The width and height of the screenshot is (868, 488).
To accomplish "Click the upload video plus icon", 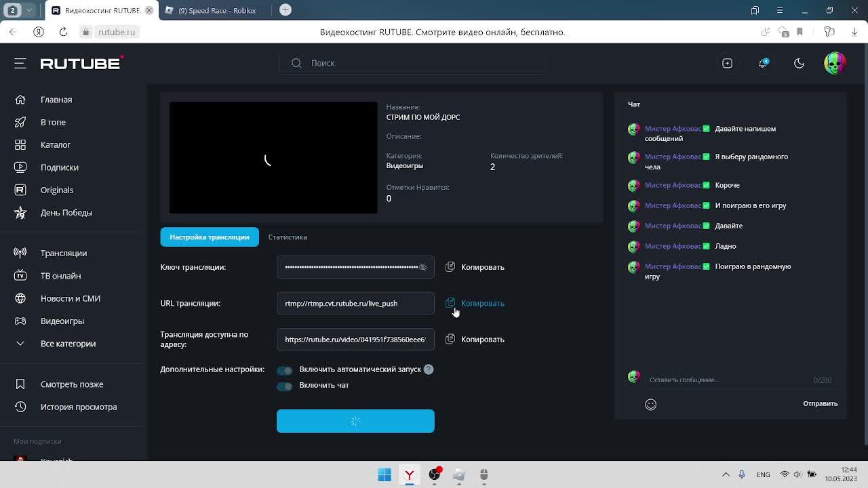I will click(x=727, y=63).
